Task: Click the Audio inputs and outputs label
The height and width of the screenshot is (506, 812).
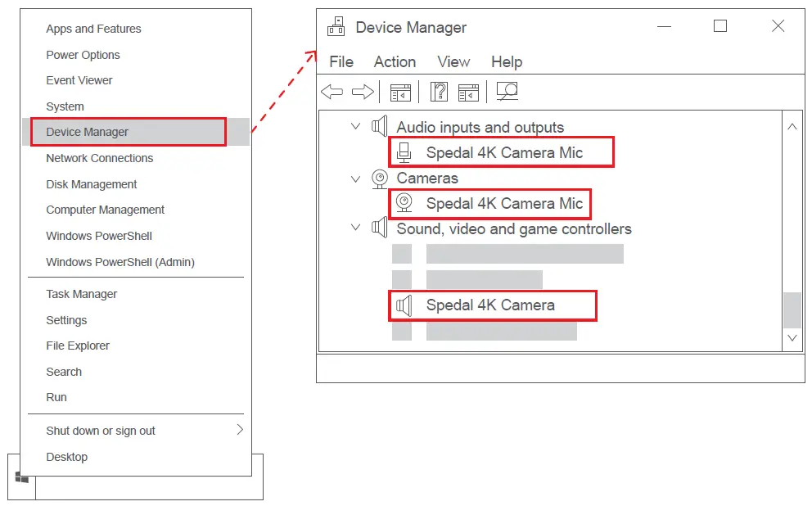Action: [480, 128]
